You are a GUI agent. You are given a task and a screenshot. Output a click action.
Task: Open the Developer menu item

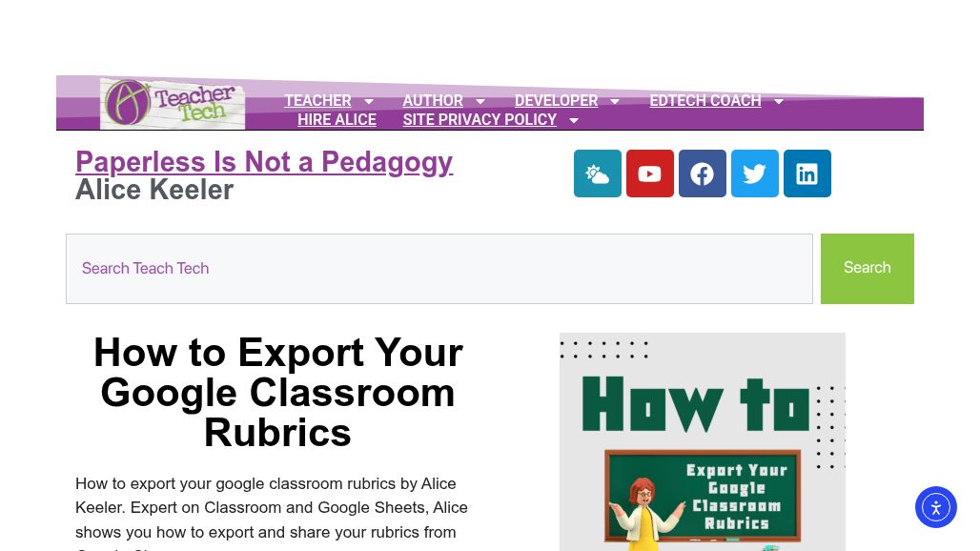pyautogui.click(x=556, y=101)
